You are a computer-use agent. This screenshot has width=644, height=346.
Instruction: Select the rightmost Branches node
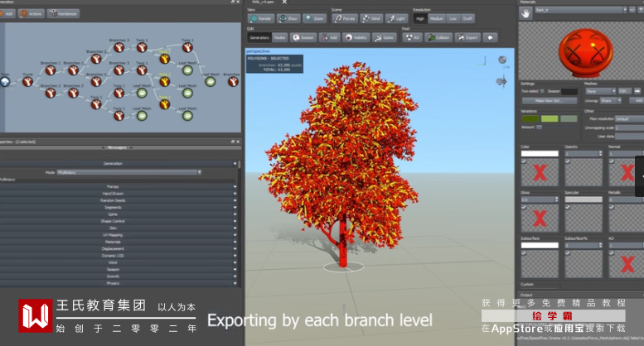(x=233, y=82)
